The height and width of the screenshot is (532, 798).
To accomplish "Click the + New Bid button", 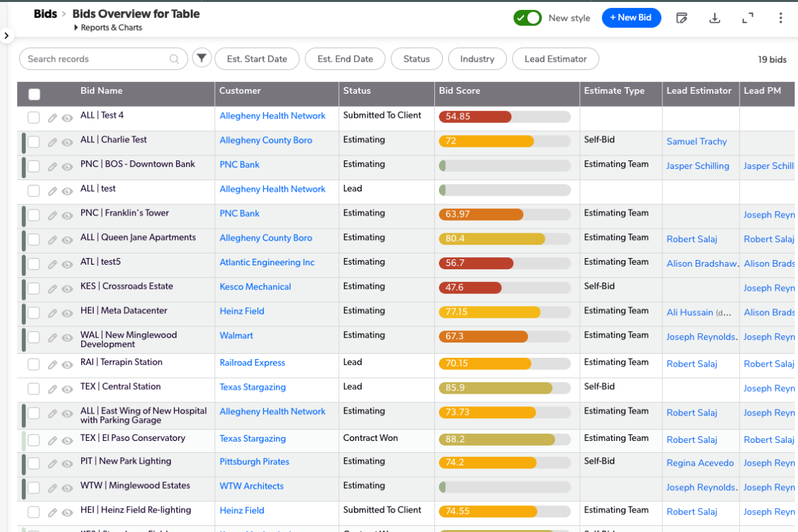I will click(631, 18).
